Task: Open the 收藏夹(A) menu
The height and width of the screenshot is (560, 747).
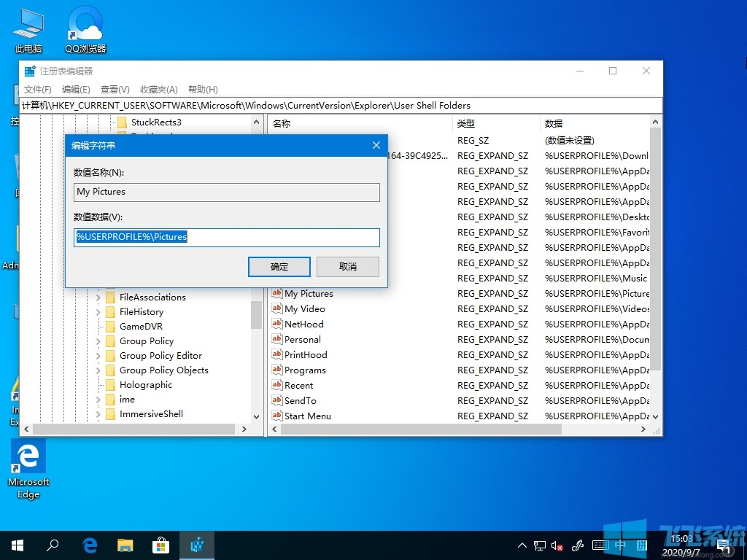Action: click(160, 89)
